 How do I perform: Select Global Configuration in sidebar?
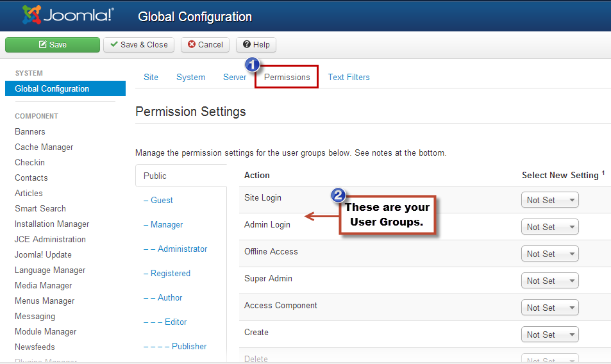point(65,88)
